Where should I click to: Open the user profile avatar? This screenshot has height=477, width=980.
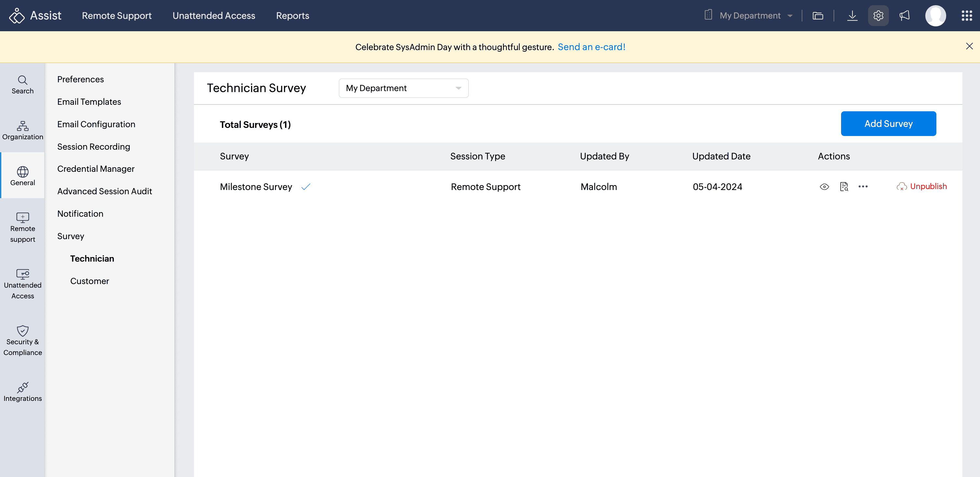click(x=935, y=16)
